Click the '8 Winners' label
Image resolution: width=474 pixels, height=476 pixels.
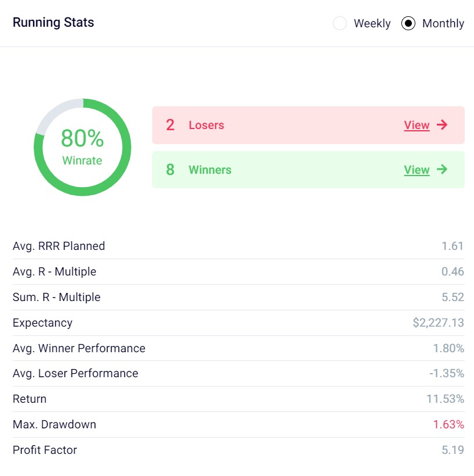tap(199, 170)
